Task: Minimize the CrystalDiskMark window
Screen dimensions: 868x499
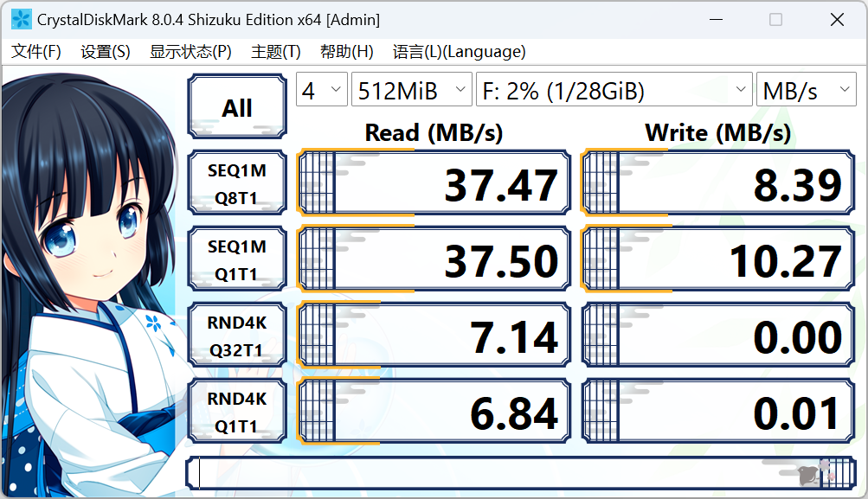Action: pos(717,20)
